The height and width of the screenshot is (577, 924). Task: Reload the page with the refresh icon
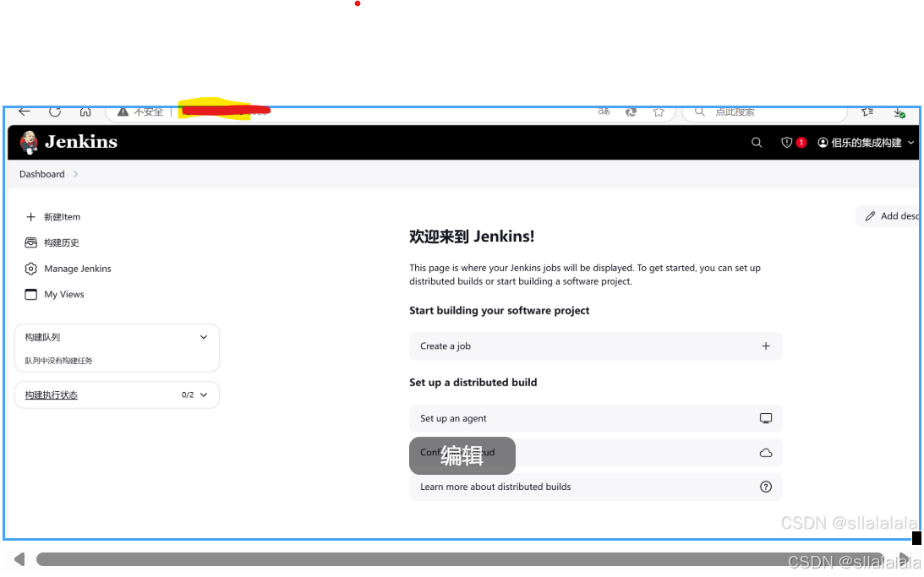tap(55, 112)
